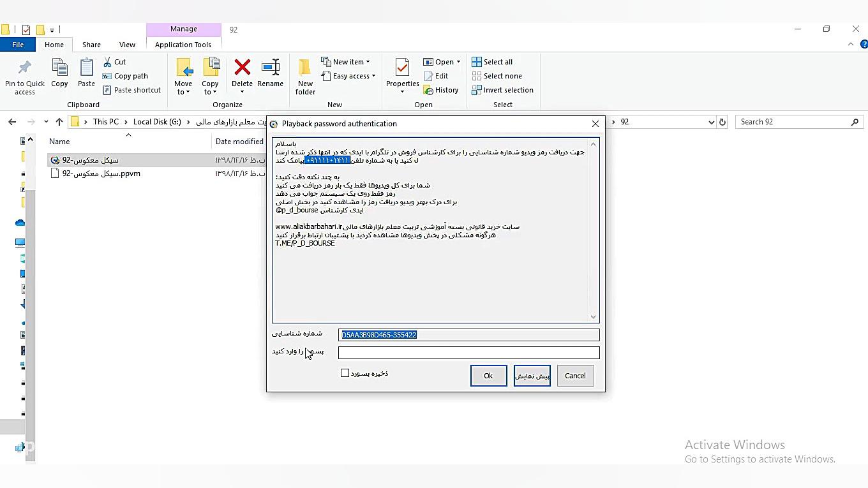The height and width of the screenshot is (488, 868).
Task: Click Local Disk (G:) in the breadcrumb
Action: pos(157,122)
